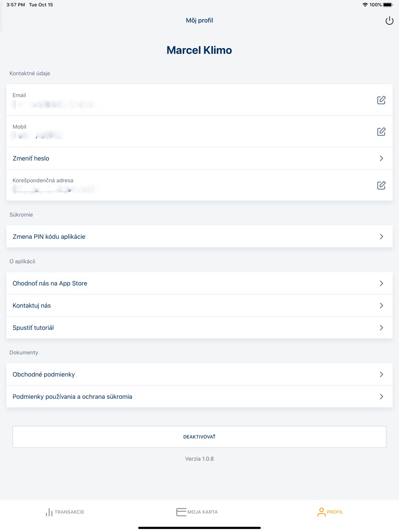The width and height of the screenshot is (399, 532).
Task: Tap the power logout icon
Action: 389,21
